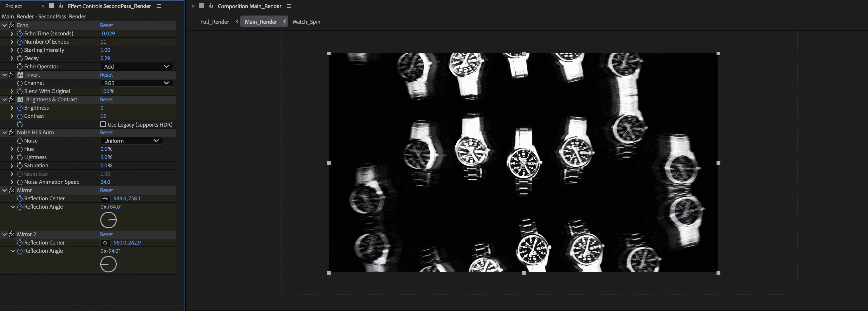Open the Noise type Uniform dropdown
This screenshot has height=311, width=868.
(131, 141)
